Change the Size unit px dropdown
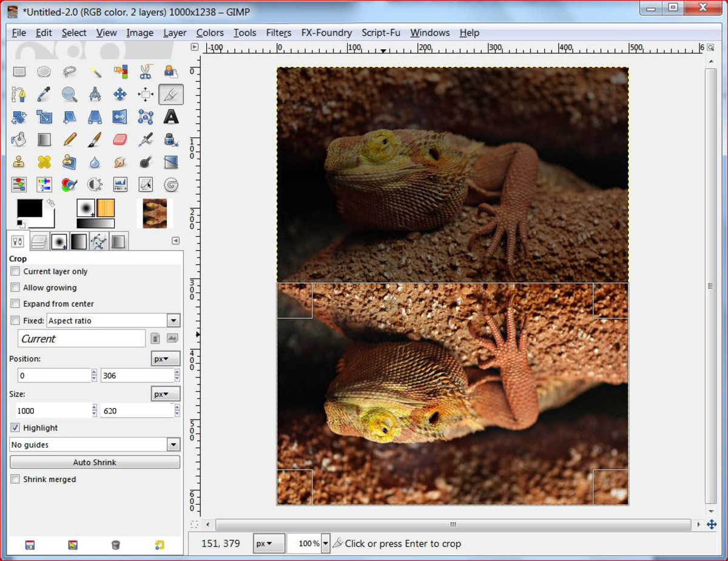 164,393
